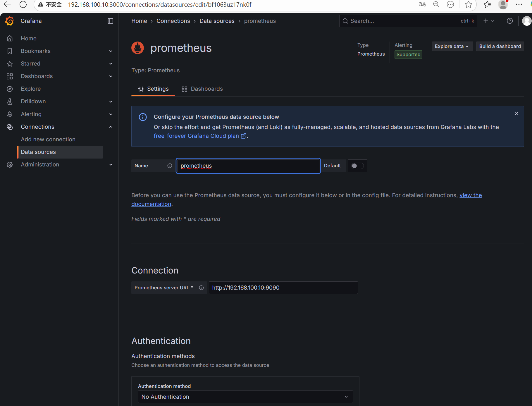Toggle the Default data source switch
532x406 pixels.
[x=357, y=166]
